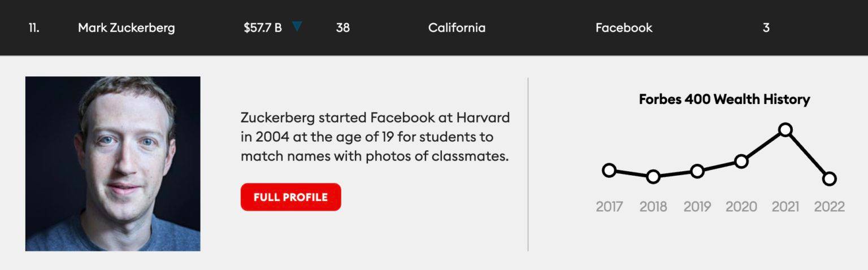The height and width of the screenshot is (270, 868).
Task: Click the Zuckerberg biography description text
Action: (x=375, y=137)
